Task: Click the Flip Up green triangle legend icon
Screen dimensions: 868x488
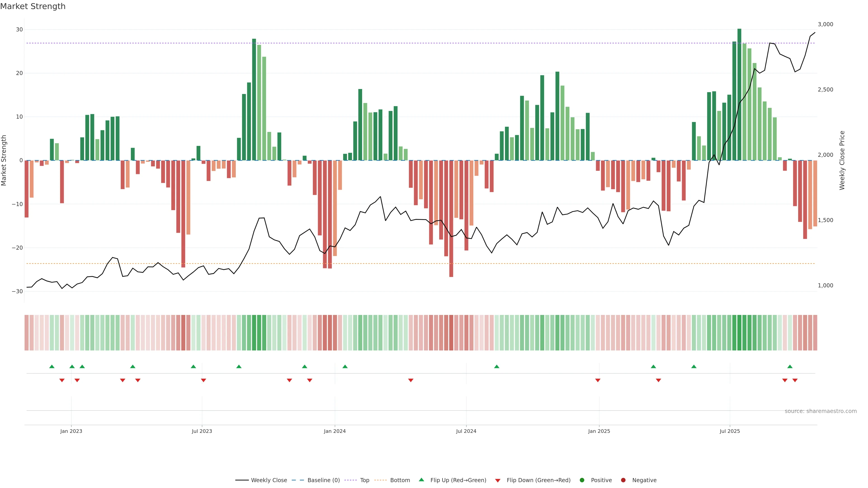Action: point(421,480)
